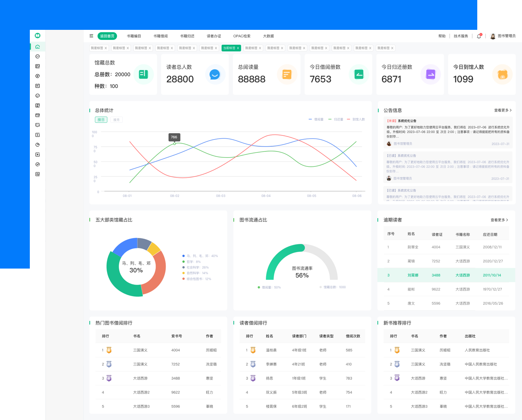
Task: Click the 技术服务 link
Action: click(x=460, y=36)
